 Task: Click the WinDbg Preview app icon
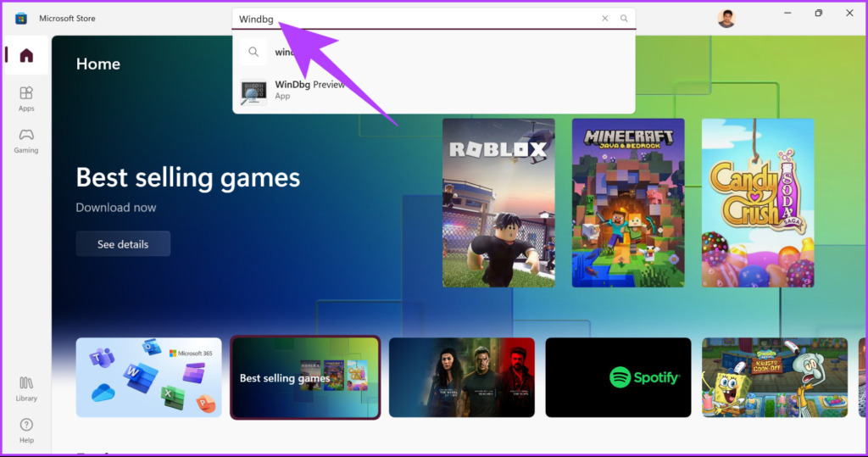pos(253,92)
